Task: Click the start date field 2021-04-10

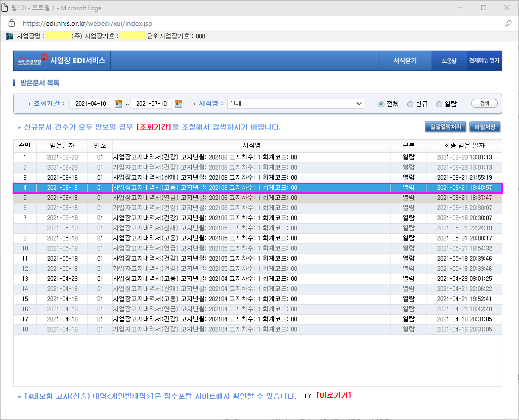Action: (91, 104)
